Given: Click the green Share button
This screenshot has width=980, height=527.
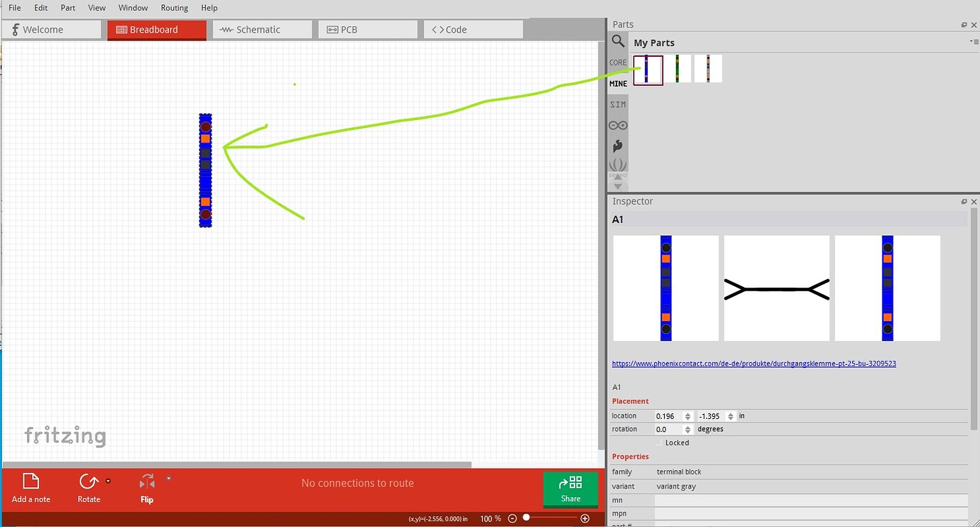Looking at the screenshot, I should (570, 489).
